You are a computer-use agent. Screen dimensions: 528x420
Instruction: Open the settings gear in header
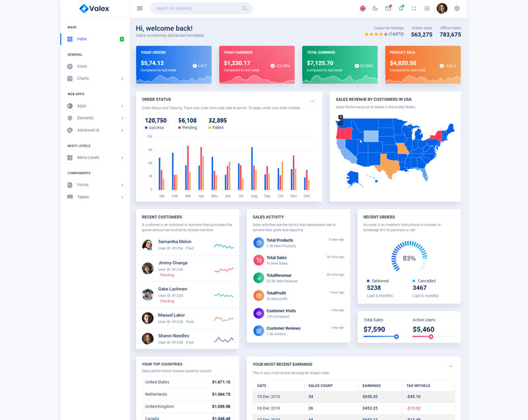pyautogui.click(x=457, y=9)
